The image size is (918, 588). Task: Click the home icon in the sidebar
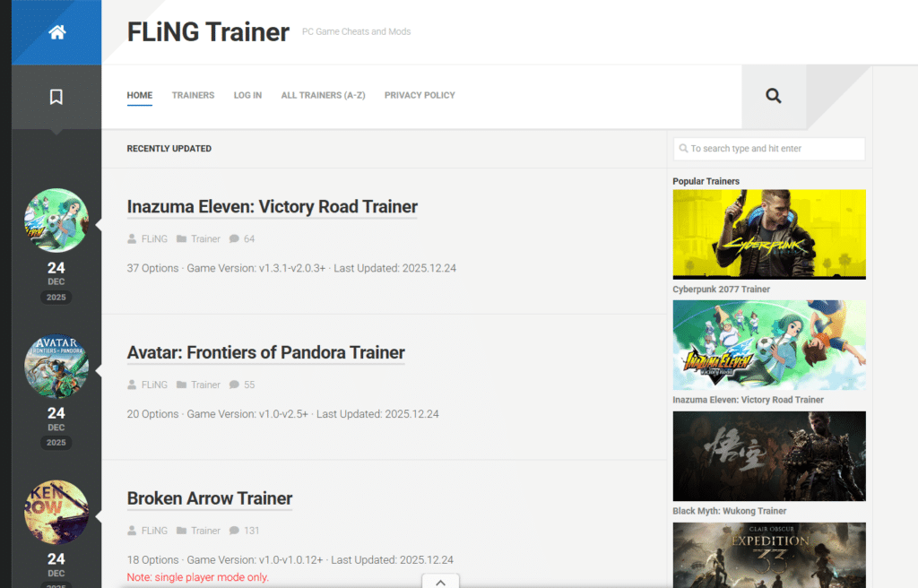pyautogui.click(x=56, y=32)
